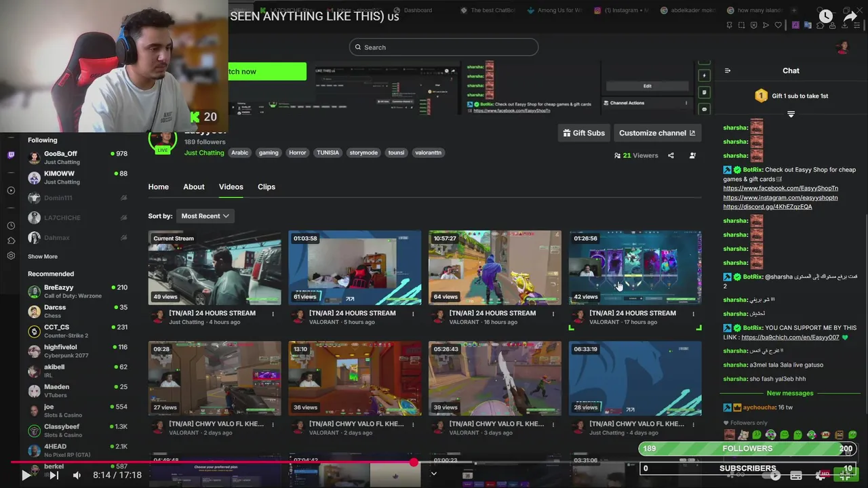Open the Current Stream video thumbnail

pyautogui.click(x=214, y=268)
